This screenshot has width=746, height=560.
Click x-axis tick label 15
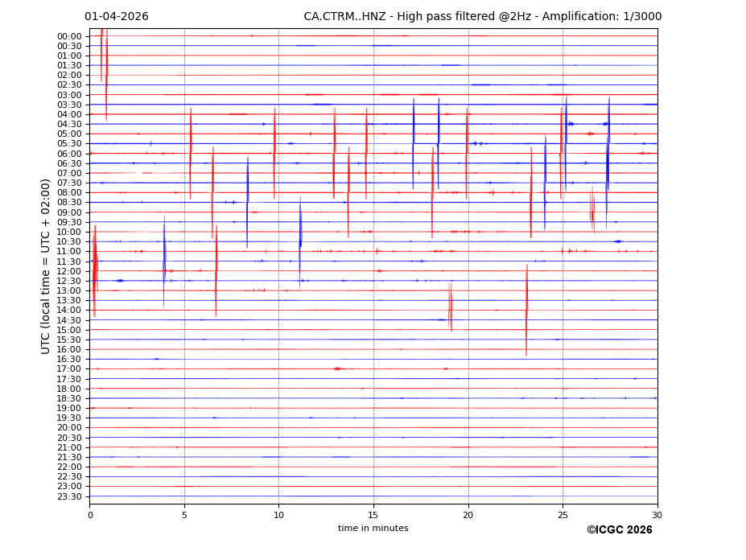[x=373, y=515]
